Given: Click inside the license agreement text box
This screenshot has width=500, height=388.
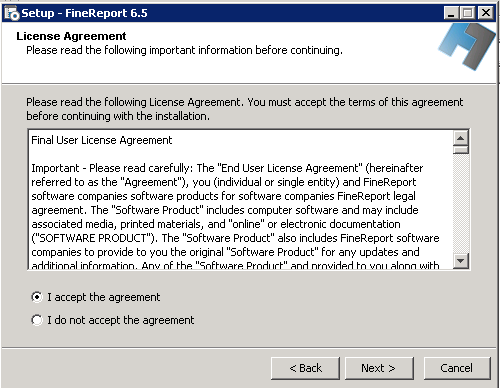Looking at the screenshot, I should point(240,199).
